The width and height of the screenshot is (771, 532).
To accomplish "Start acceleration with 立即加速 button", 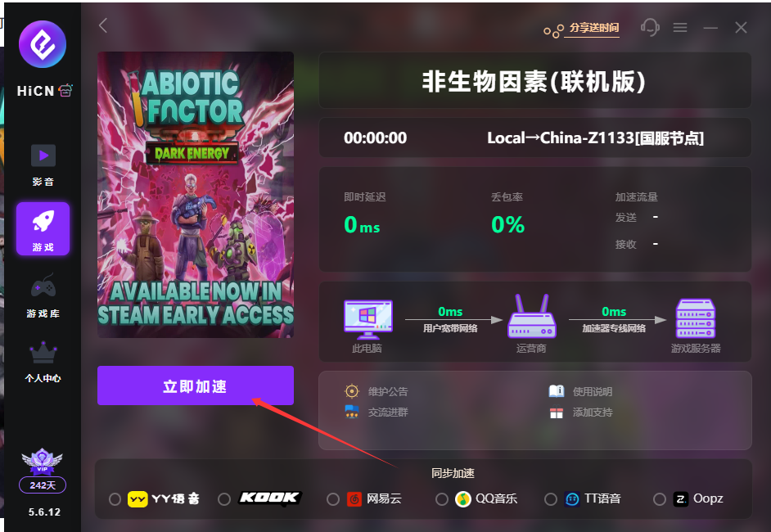I will 196,385.
